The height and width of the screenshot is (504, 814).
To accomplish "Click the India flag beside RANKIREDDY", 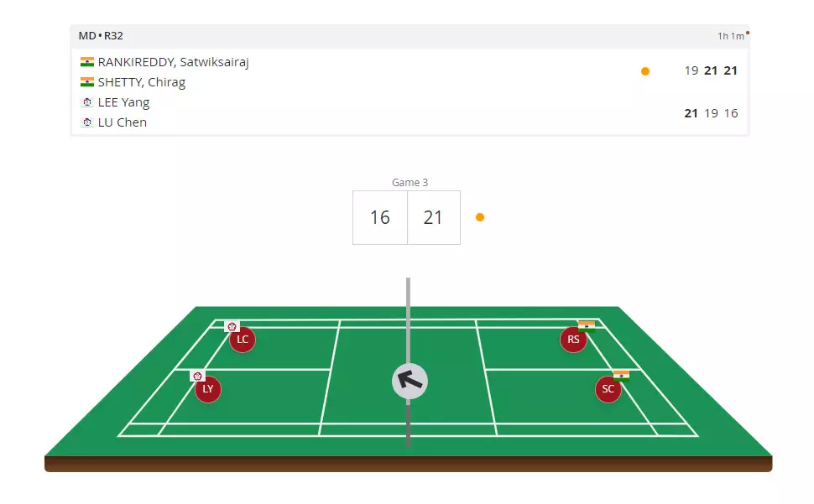I will (87, 62).
